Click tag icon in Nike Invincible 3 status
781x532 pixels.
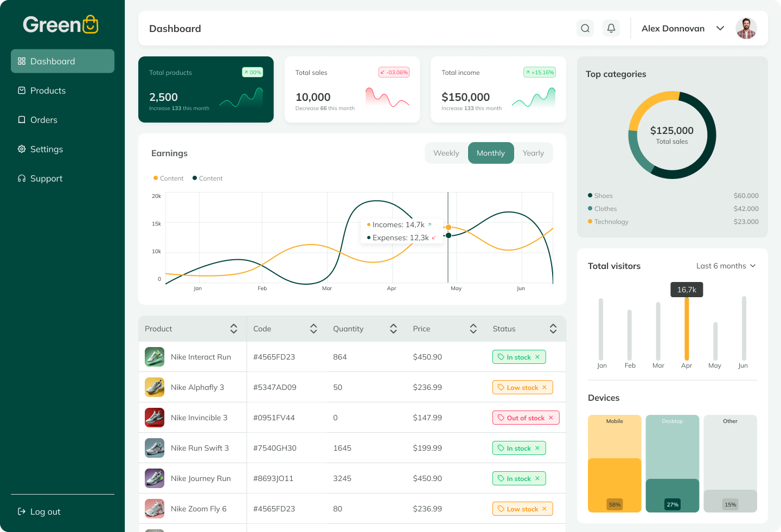click(501, 418)
